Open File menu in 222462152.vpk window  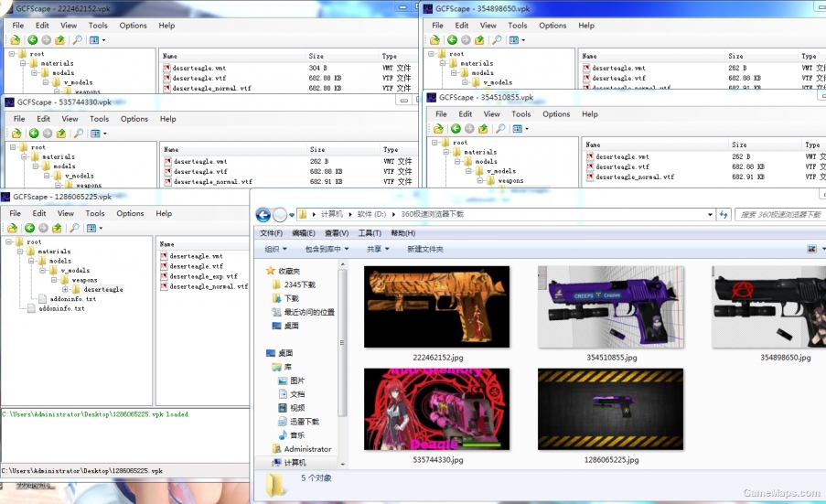tap(18, 26)
